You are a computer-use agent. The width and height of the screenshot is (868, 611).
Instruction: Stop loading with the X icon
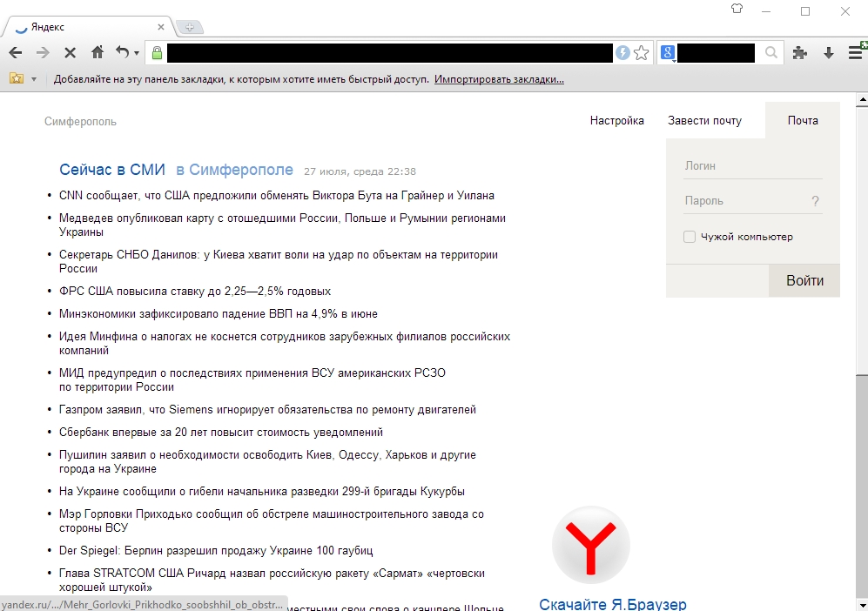pos(70,53)
